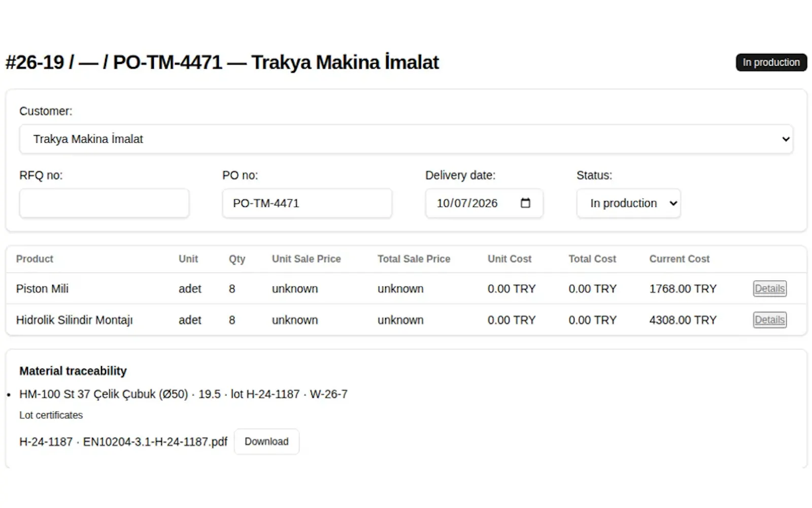Image resolution: width=812 pixels, height=508 pixels.
Task: Open the calendar picker in Delivery date
Action: pyautogui.click(x=525, y=203)
